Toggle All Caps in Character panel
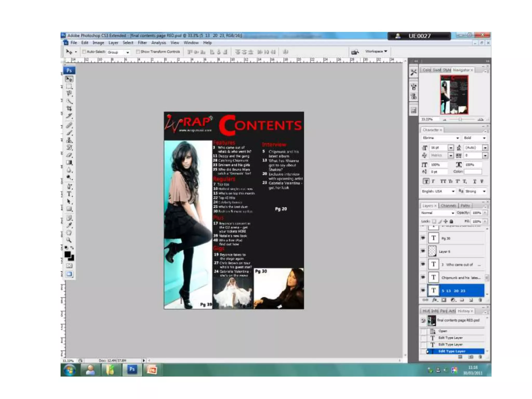 (443, 181)
